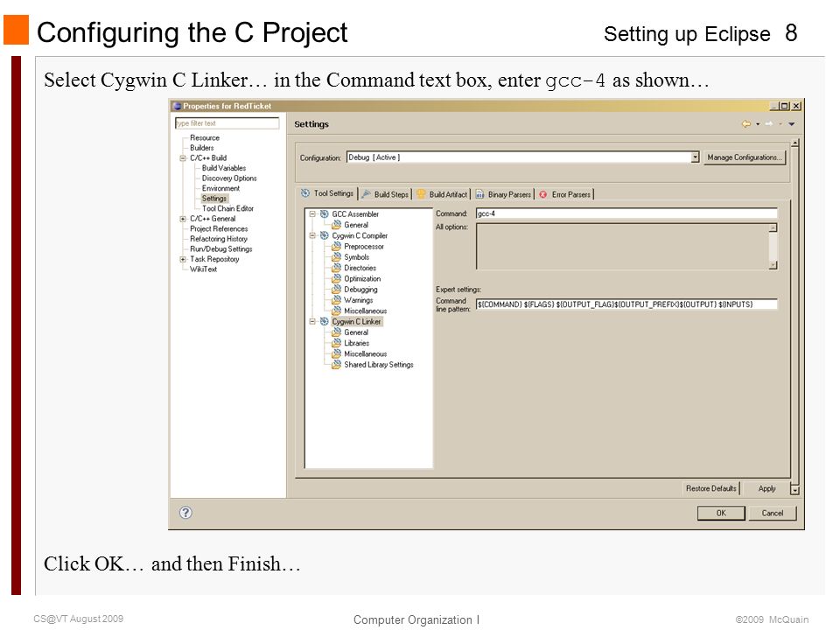Click the Directories option icon
The width and height of the screenshot is (840, 630).
coord(336,268)
